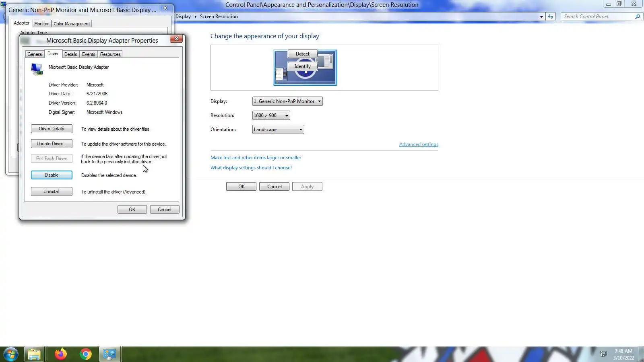The height and width of the screenshot is (362, 644).
Task: Click the system tray network icon
Action: [603, 354]
